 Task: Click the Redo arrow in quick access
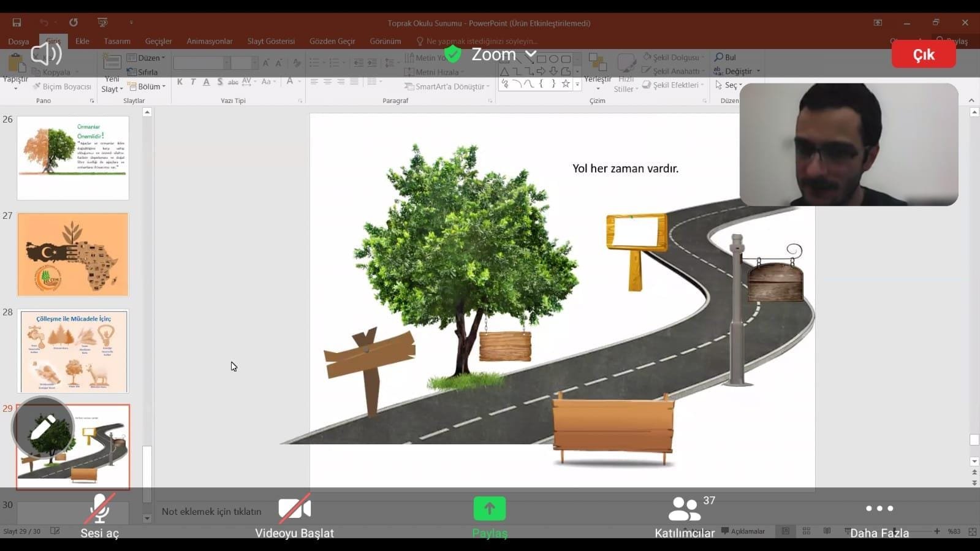[x=74, y=23]
